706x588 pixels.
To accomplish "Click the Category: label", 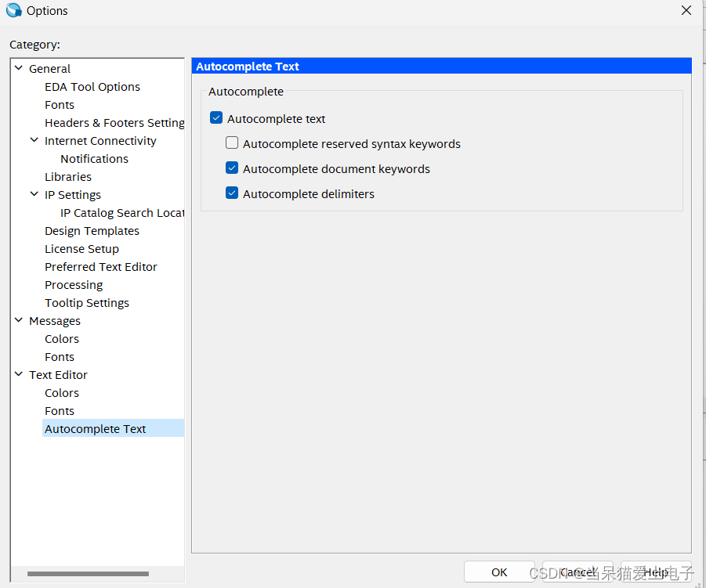I will click(x=34, y=45).
